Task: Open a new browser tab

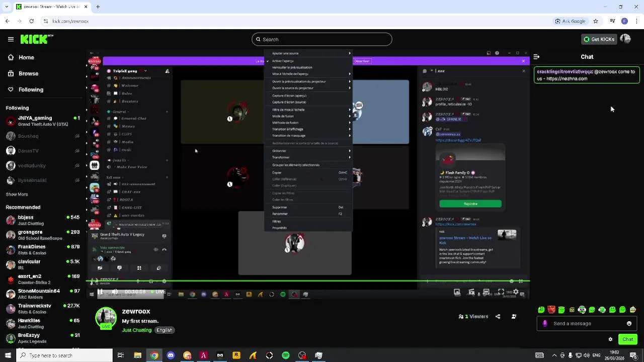Action: pos(98,7)
